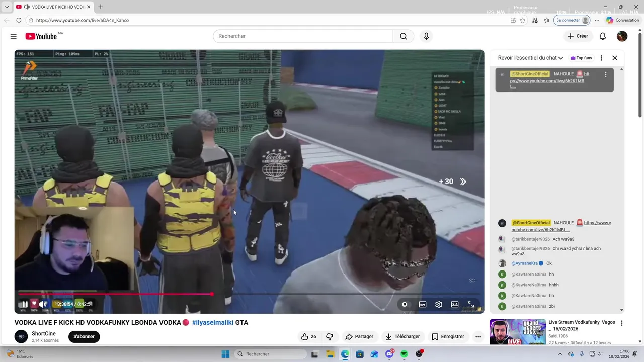Add this page to favorites star
Screen dimensions: 644x362
click(x=523, y=20)
